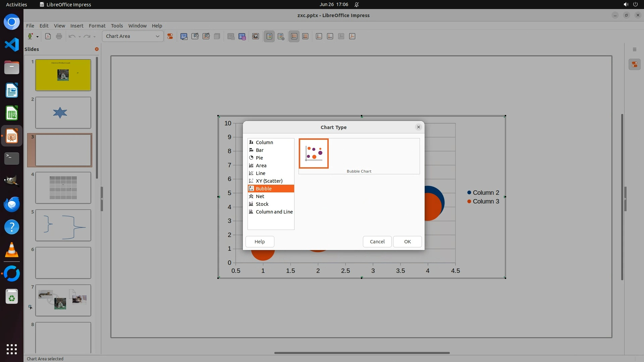Expand the Chart Area element dropdown
644x362 pixels.
[157, 36]
